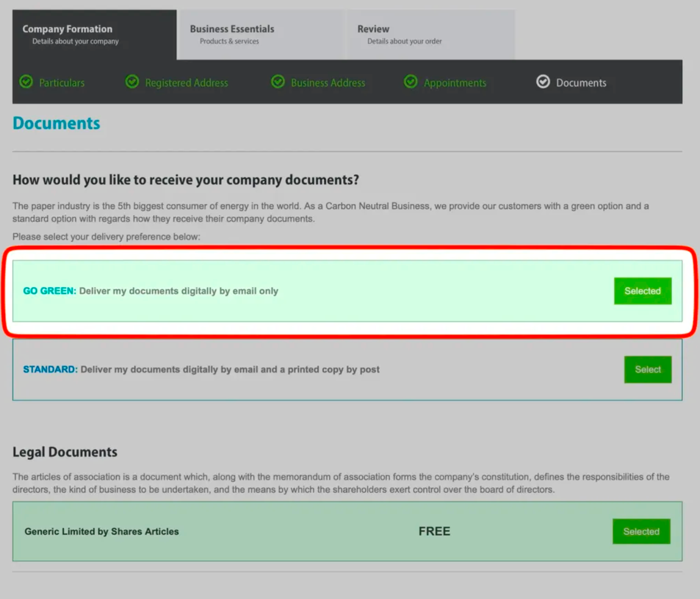Click the Documents page heading

pyautogui.click(x=57, y=123)
